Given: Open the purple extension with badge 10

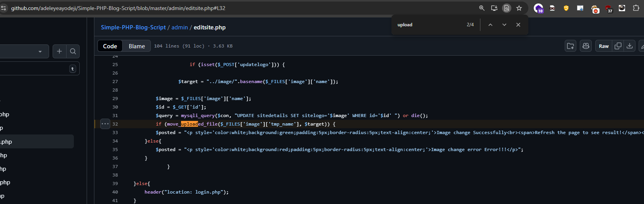Looking at the screenshot, I should [x=538, y=8].
